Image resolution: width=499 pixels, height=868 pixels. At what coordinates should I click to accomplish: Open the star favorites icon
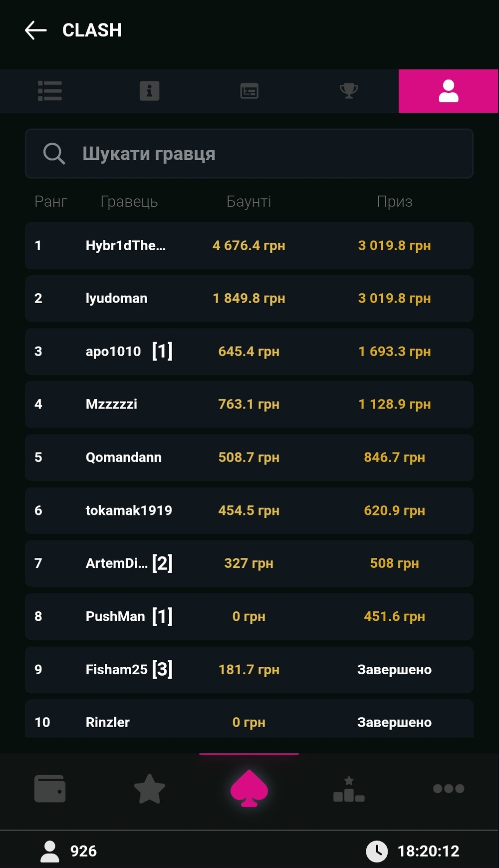[149, 789]
